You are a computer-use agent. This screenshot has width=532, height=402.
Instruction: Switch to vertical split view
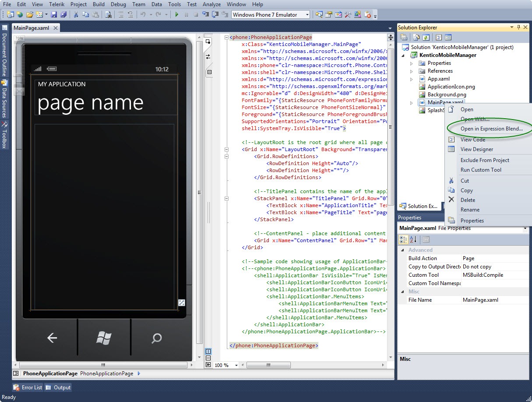208,351
